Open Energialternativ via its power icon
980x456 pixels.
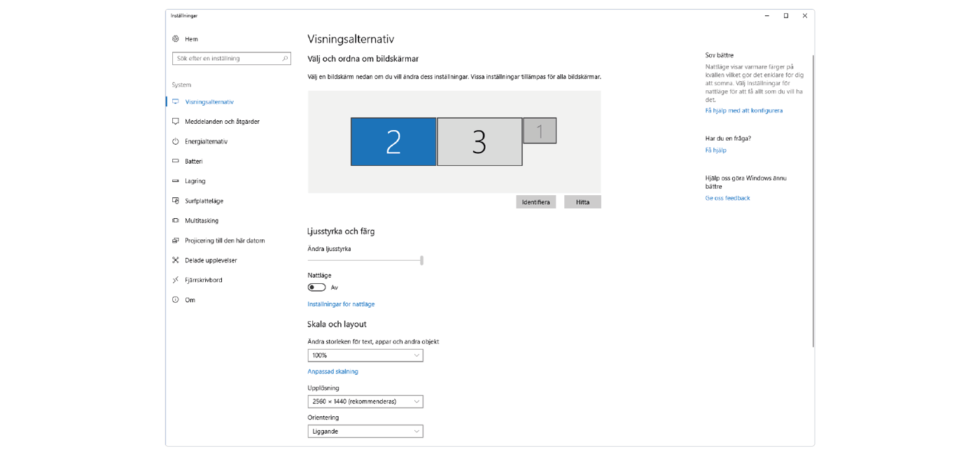(x=176, y=141)
